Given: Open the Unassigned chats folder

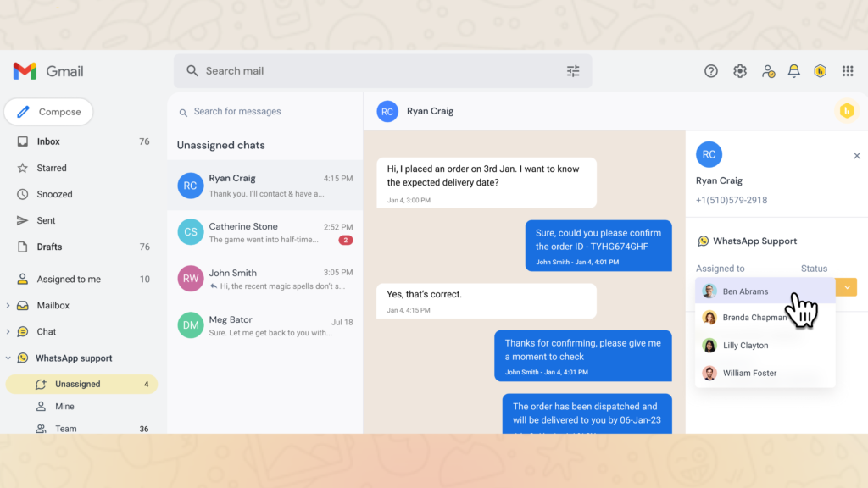Looking at the screenshot, I should (78, 384).
